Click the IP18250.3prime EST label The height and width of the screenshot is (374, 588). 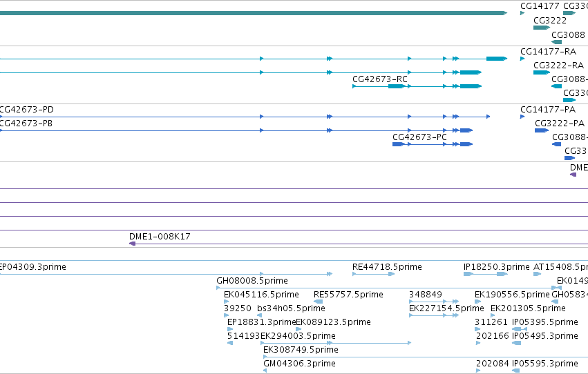click(x=497, y=267)
